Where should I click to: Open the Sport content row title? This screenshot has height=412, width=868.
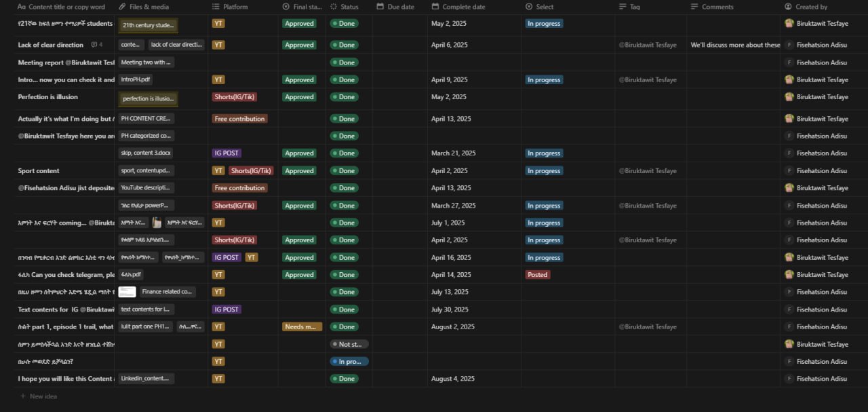coord(39,171)
